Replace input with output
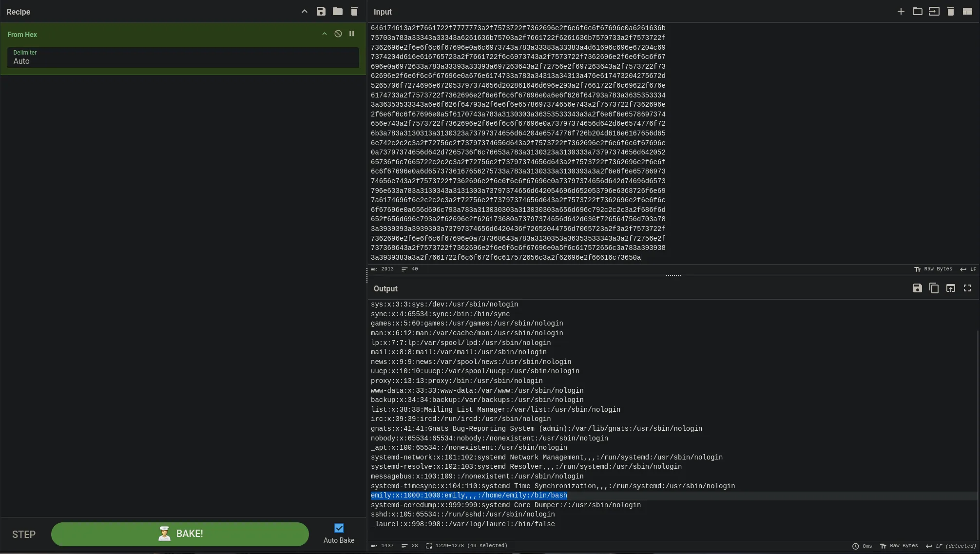 (950, 288)
